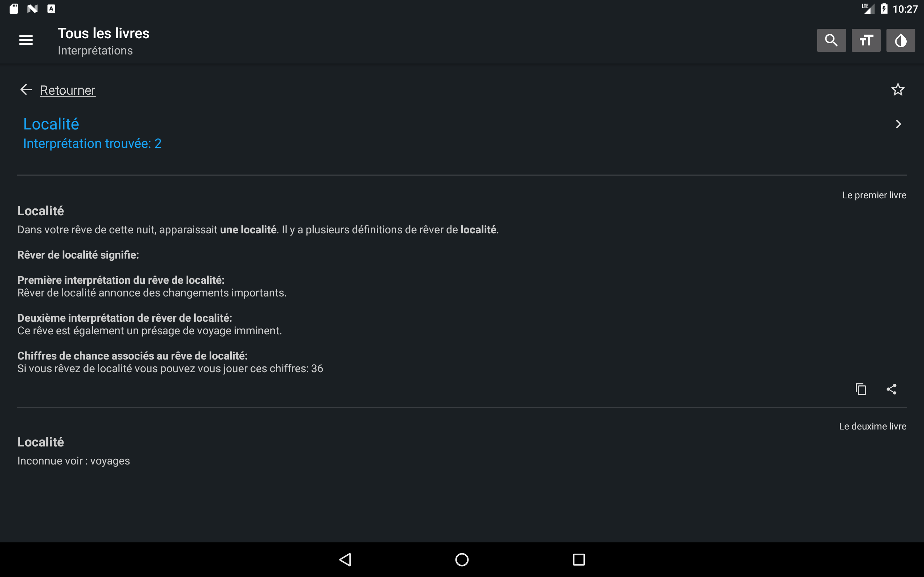This screenshot has height=577, width=924.
Task: Open the blue Localité heading
Action: pyautogui.click(x=51, y=124)
